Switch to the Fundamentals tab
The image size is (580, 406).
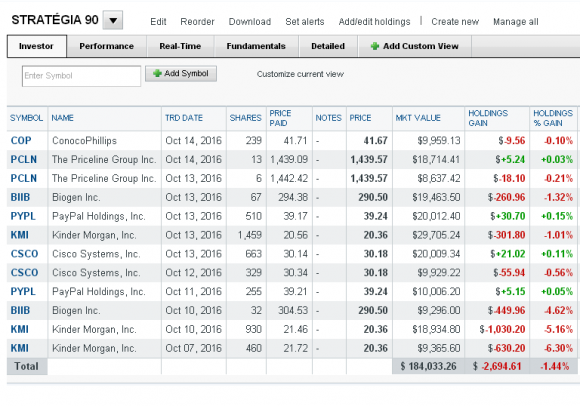tap(256, 46)
